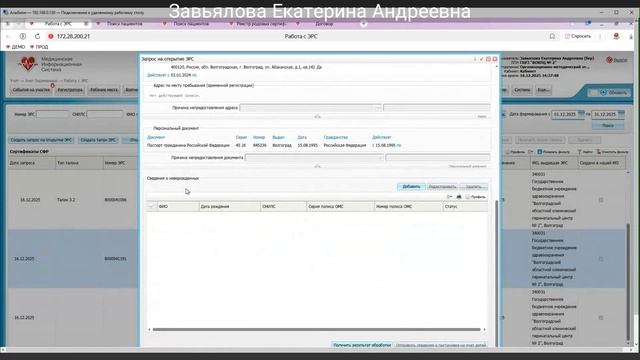640x360 pixels.
Task: Open the Рабочие места menu
Action: point(104,90)
